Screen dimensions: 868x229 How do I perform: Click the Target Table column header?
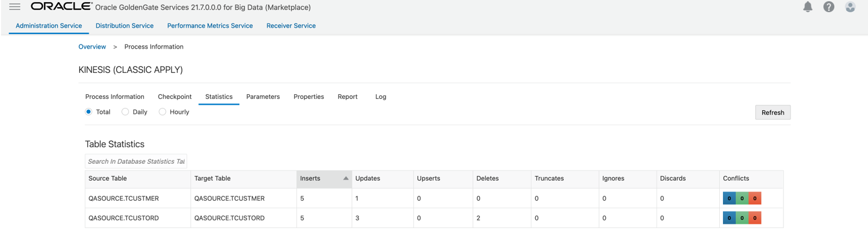tap(243, 179)
